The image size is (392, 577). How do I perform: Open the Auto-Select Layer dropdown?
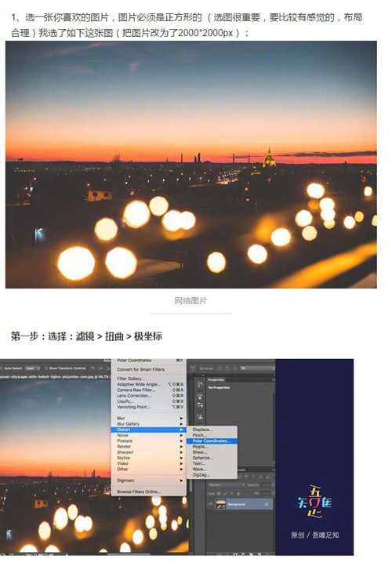tap(32, 368)
